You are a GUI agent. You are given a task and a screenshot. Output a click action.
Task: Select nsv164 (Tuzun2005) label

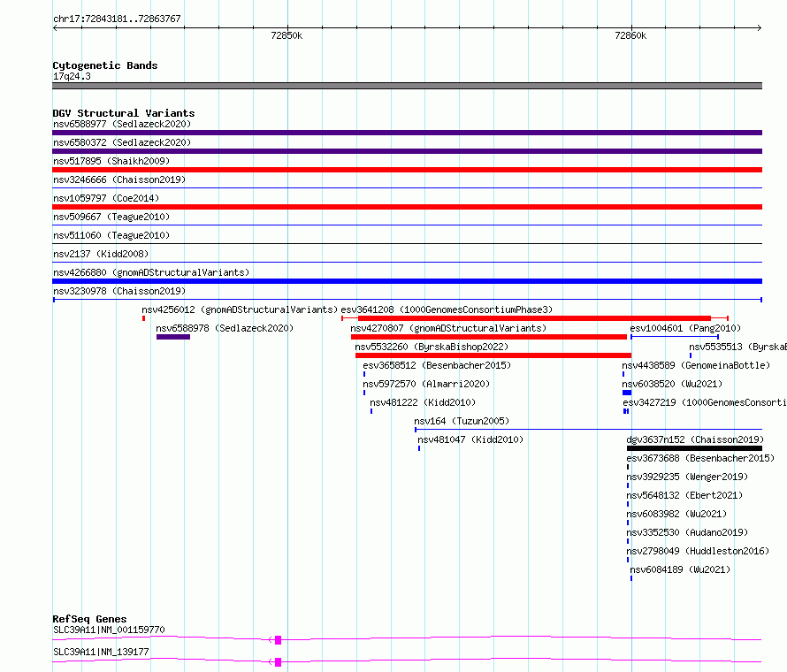click(x=462, y=421)
